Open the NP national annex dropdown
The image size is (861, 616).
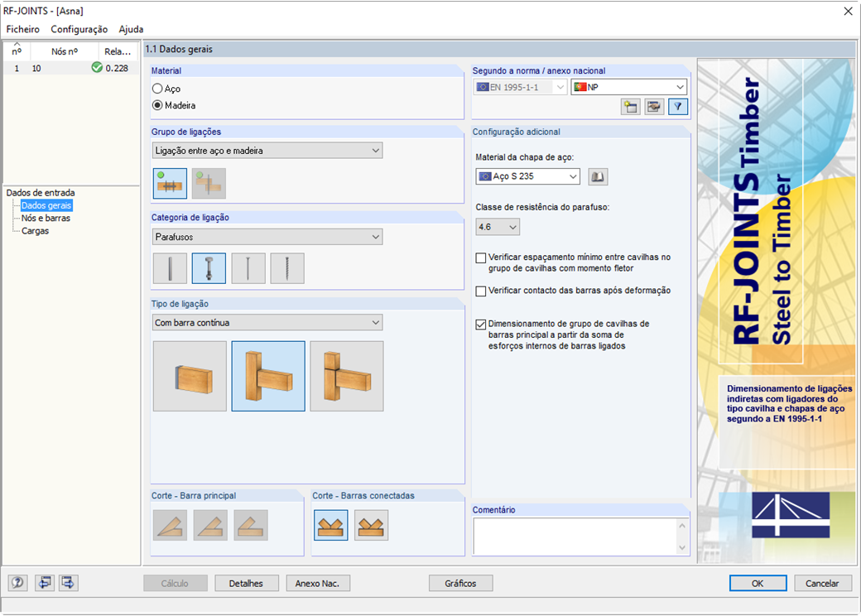point(629,87)
